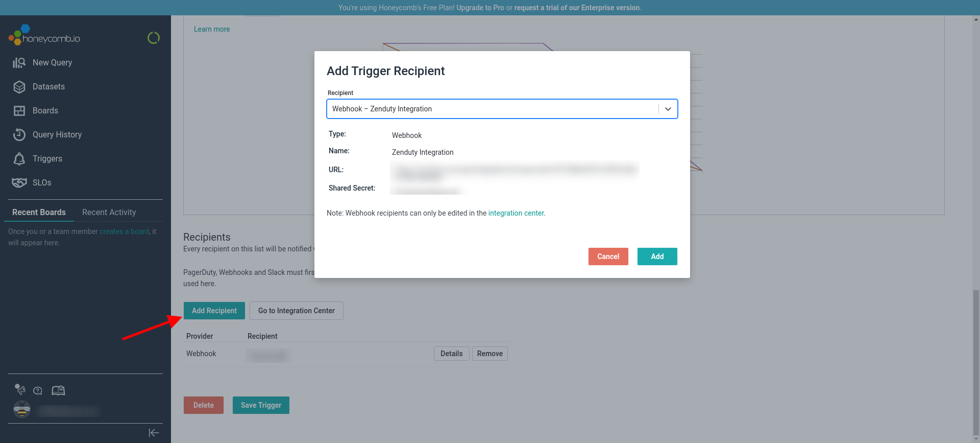Viewport: 980px width, 443px height.
Task: Open New Query from the sidebar
Action: 52,62
